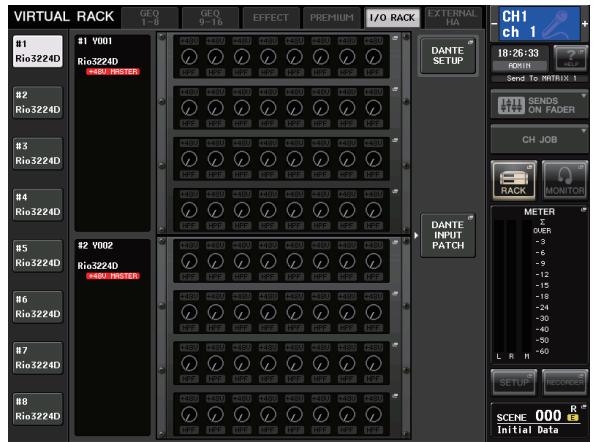This screenshot has height=442, width=593.
Task: Open the SCENE 000 Initial Data field
Action: click(539, 421)
